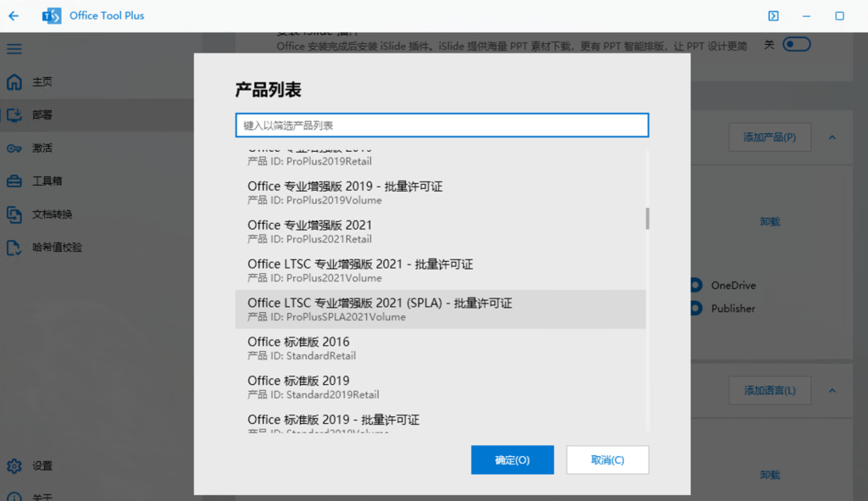The height and width of the screenshot is (501, 868).
Task: Select the Publisher radio option
Action: tap(696, 309)
